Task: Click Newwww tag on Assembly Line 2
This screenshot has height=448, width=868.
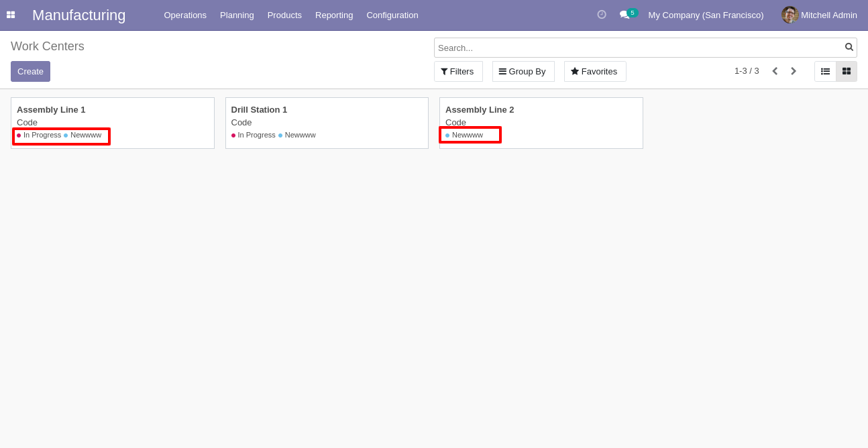Action: tap(468, 135)
